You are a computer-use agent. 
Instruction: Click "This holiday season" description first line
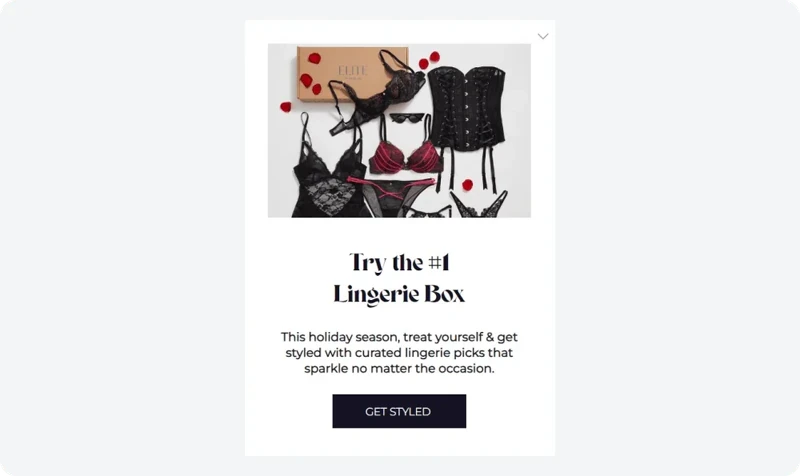click(x=399, y=337)
